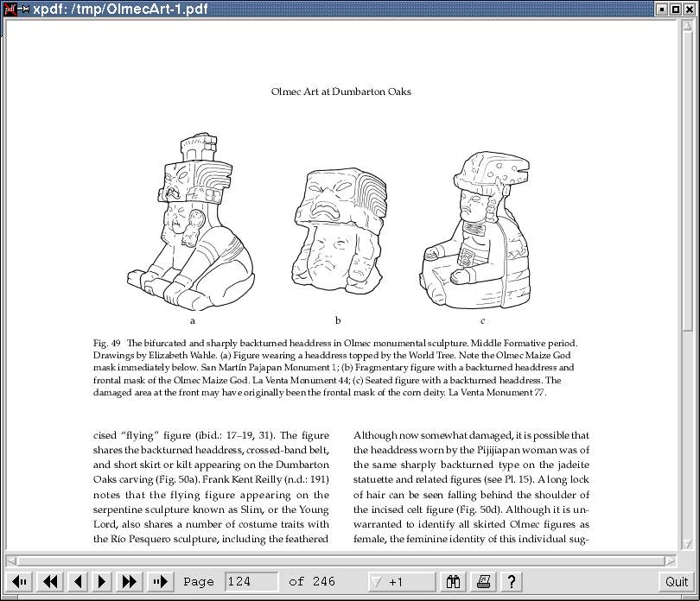This screenshot has height=601, width=700.
Task: Click the vertical scrollbar thumb
Action: point(688,180)
